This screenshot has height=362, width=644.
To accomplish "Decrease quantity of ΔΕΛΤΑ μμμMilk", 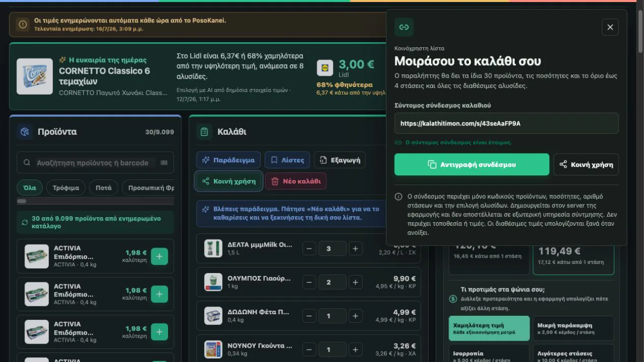I will [309, 249].
